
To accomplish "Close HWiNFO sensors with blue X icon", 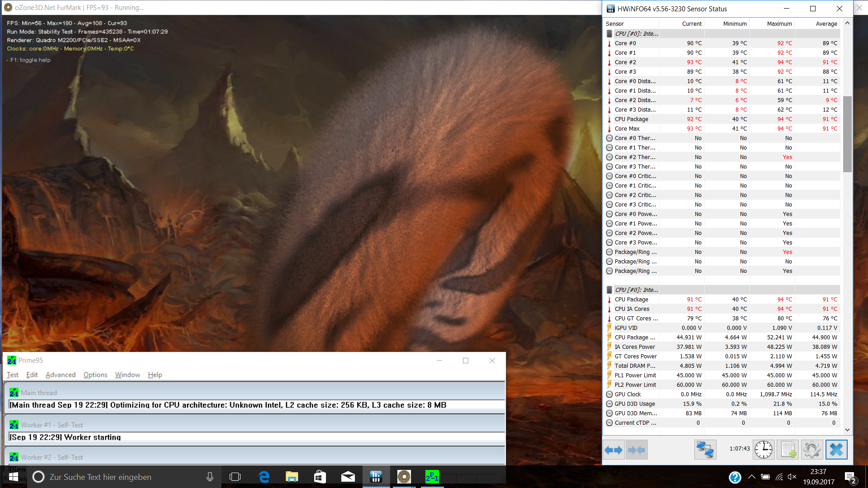I will click(x=836, y=450).
